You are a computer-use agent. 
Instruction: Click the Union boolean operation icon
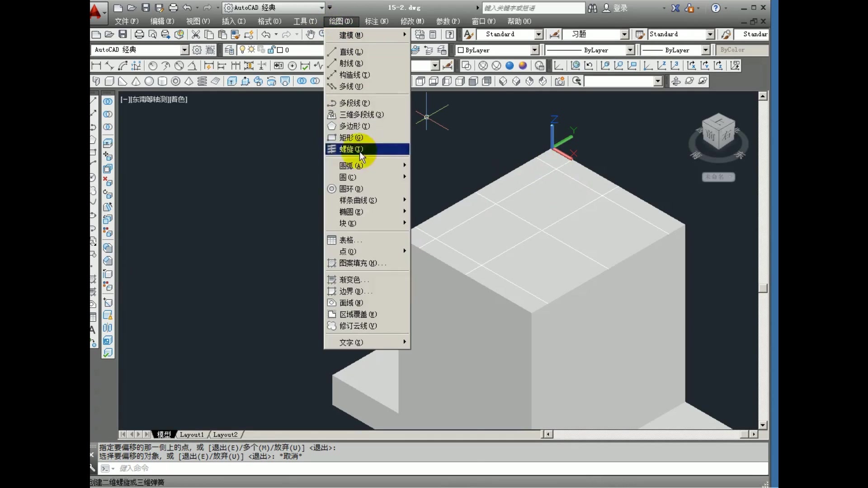(x=302, y=81)
